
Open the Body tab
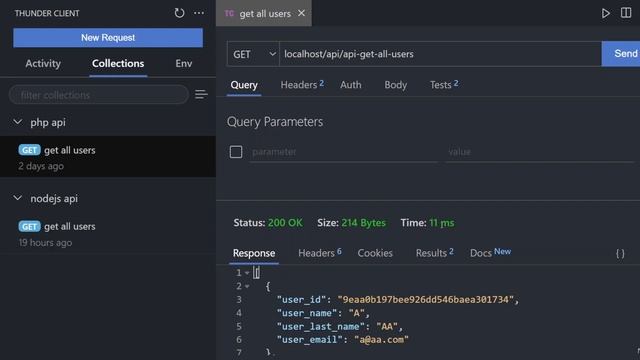click(x=396, y=85)
